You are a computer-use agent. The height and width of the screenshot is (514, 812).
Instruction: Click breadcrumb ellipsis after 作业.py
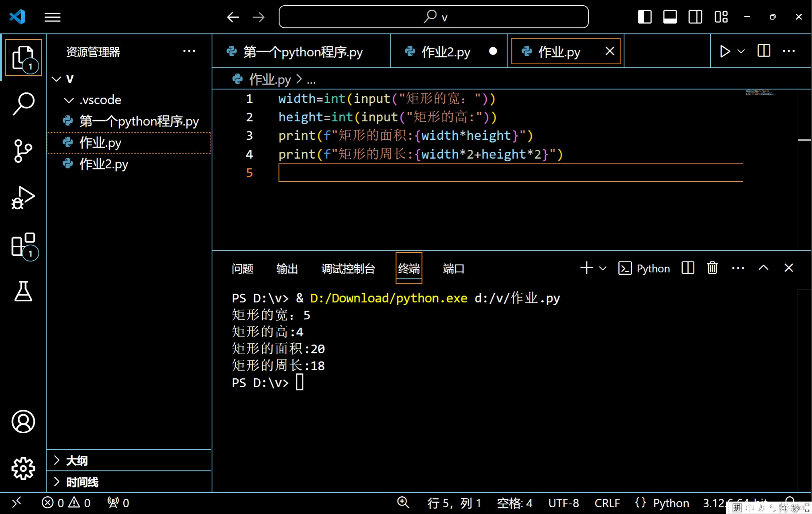(311, 80)
